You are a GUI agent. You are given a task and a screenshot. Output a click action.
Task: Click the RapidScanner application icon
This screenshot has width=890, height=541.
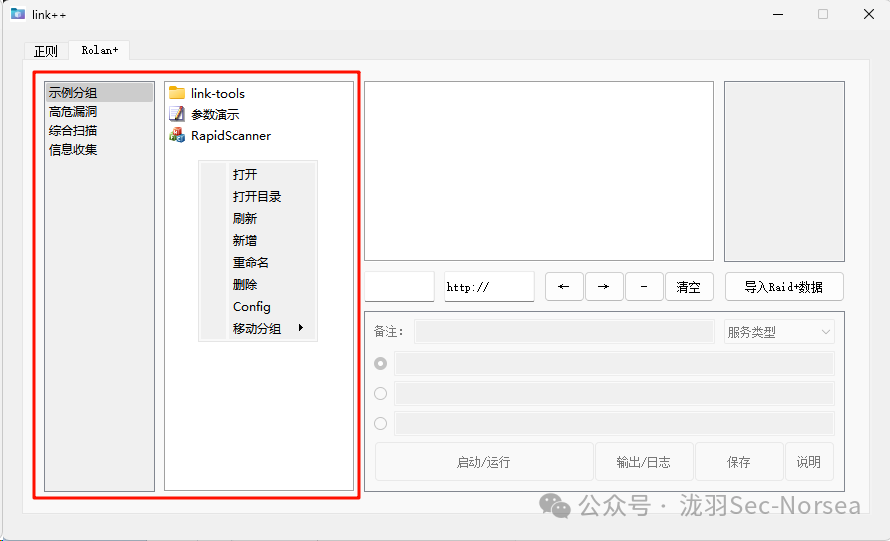pos(177,135)
